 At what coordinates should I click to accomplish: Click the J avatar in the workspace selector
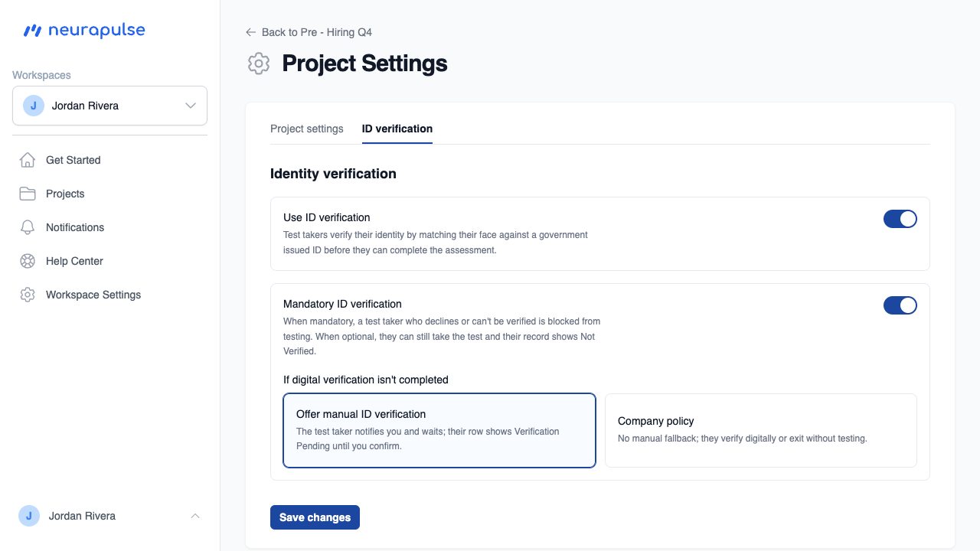point(34,106)
